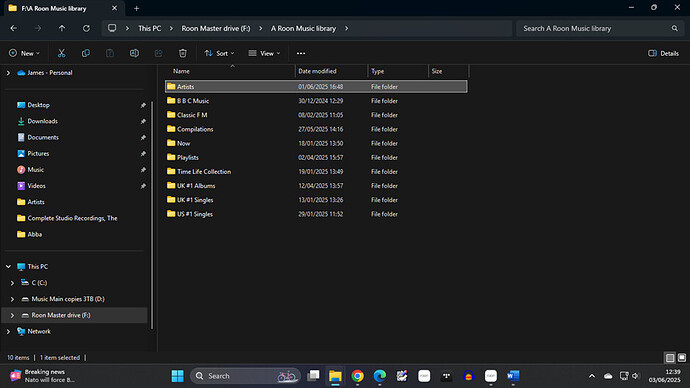Launch Microsoft Word from the taskbar
690x388 pixels.
[x=513, y=376]
